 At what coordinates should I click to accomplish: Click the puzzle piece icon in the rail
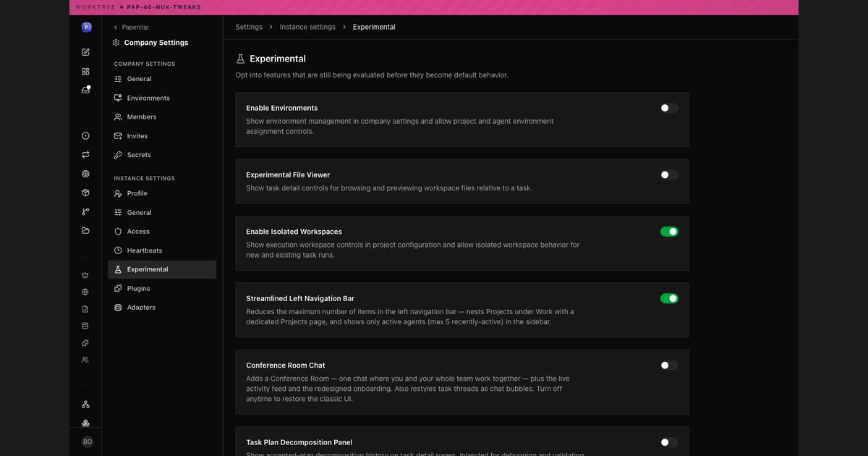coord(85,342)
